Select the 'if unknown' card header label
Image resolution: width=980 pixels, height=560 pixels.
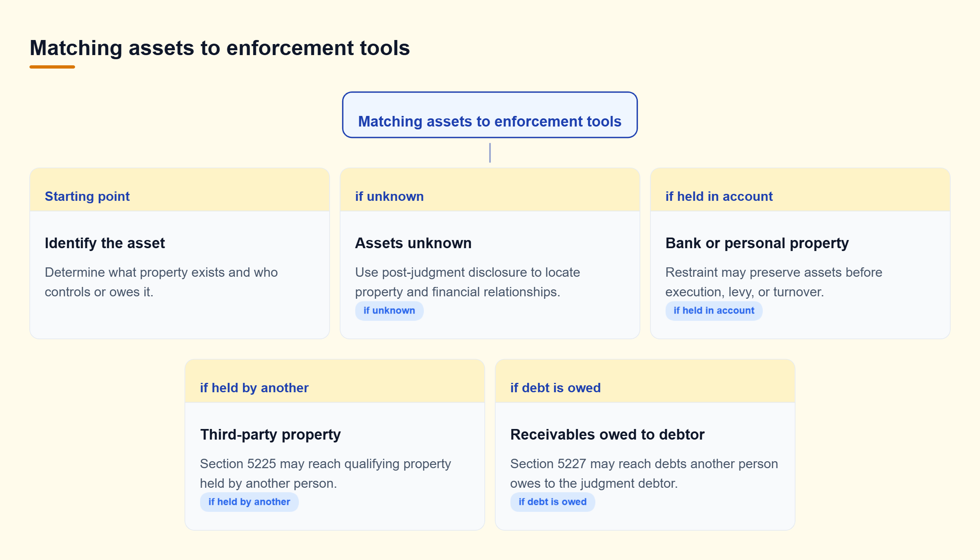[390, 196]
